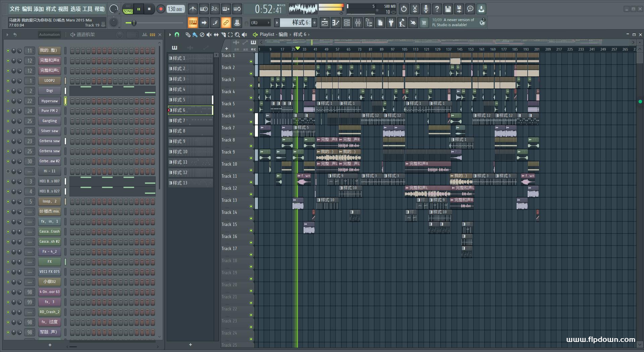Save project with the floppy disk icon

click(448, 9)
